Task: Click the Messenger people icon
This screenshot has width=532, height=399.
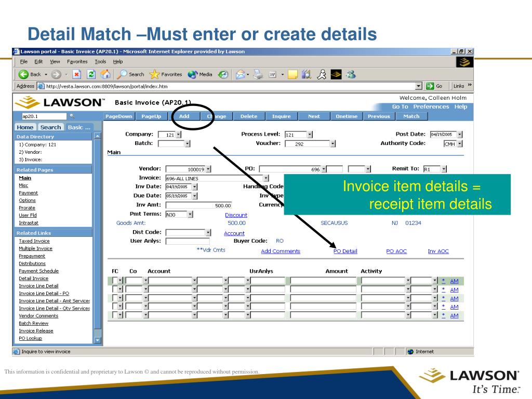Action: click(351, 74)
